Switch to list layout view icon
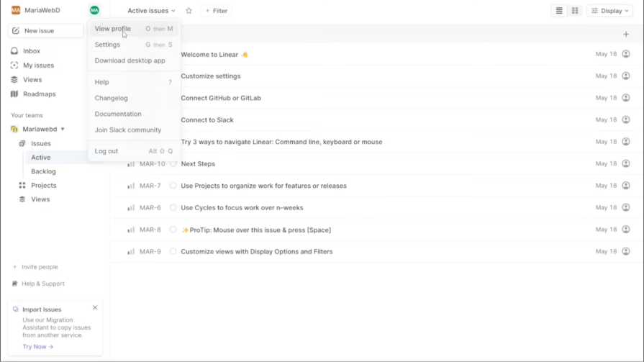The width and height of the screenshot is (644, 362). pyautogui.click(x=559, y=11)
